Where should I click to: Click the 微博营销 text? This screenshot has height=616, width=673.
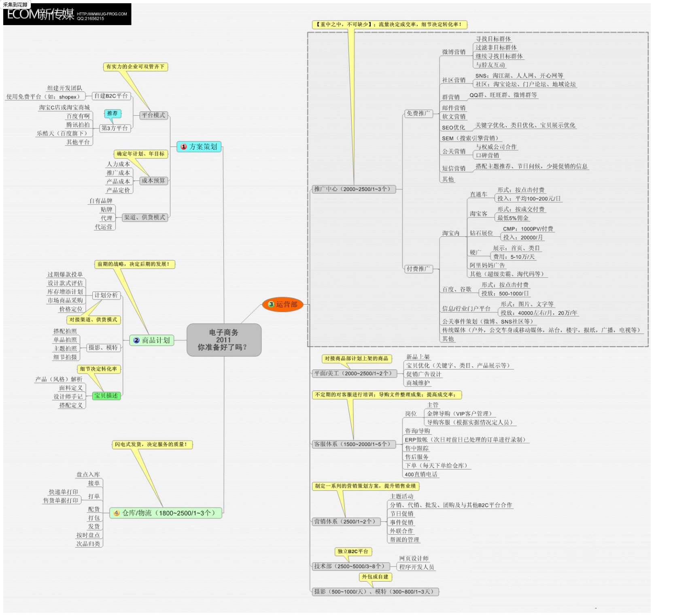coord(454,52)
